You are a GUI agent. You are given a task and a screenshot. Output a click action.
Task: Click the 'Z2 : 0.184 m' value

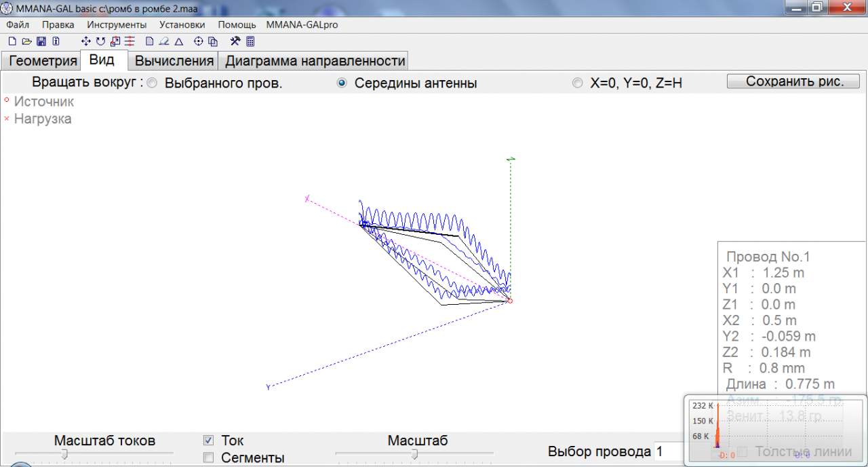(x=766, y=352)
